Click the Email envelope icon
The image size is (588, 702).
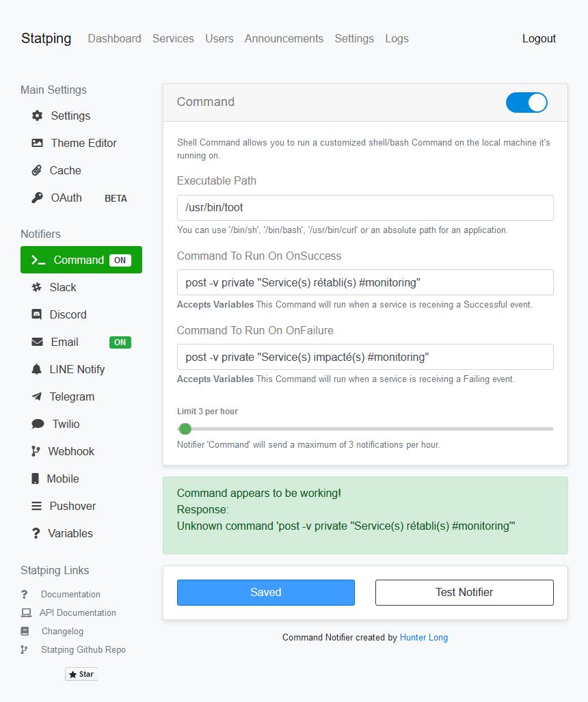coord(38,342)
